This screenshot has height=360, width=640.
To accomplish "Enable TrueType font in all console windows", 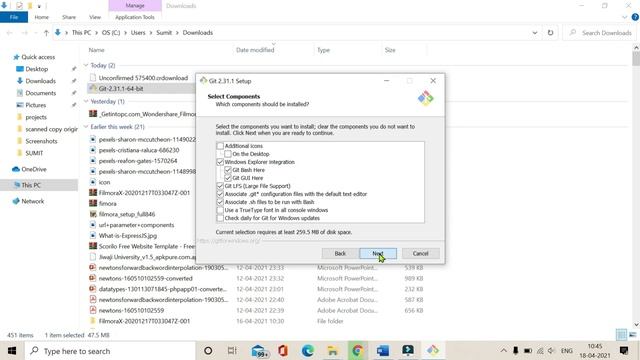I will click(220, 210).
